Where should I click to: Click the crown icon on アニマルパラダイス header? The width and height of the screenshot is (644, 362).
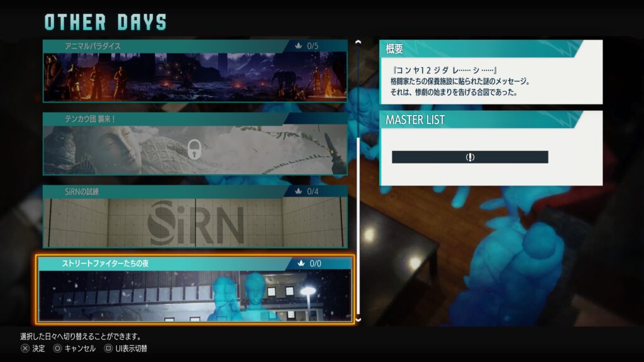(x=299, y=46)
